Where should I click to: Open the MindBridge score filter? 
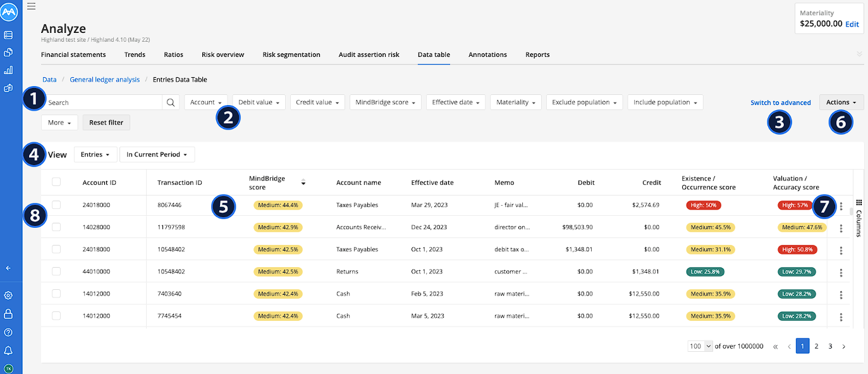[386, 103]
